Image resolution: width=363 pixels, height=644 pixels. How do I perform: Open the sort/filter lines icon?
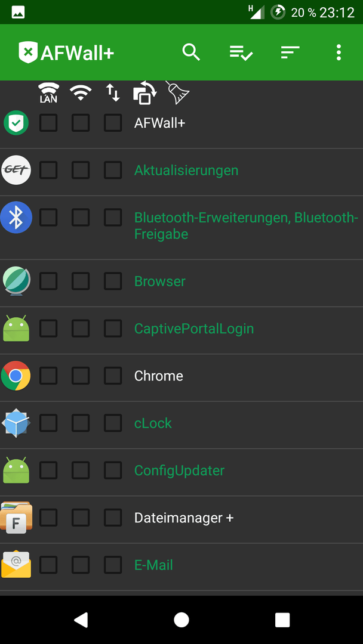[290, 52]
